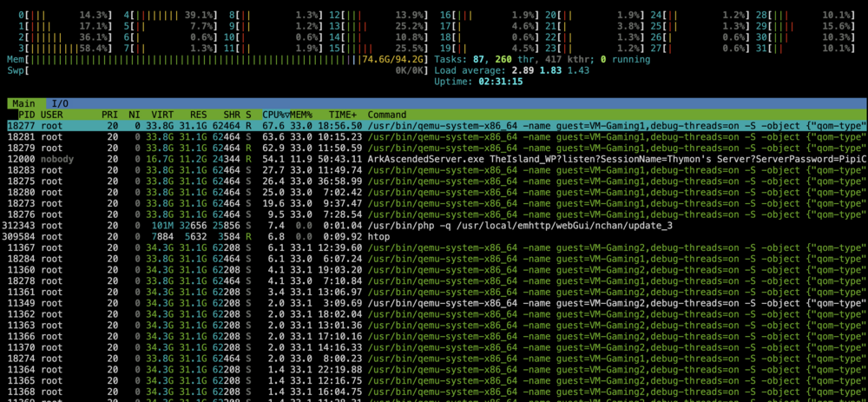Click the Load average 2.89 readout
This screenshot has width=868, height=402.
[x=512, y=70]
